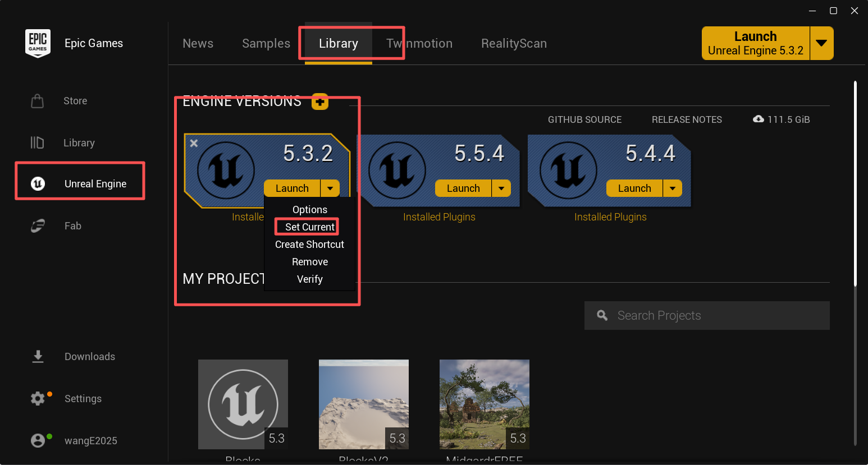Choose Options in the dropdown menu
Viewport: 868px width, 465px height.
310,209
